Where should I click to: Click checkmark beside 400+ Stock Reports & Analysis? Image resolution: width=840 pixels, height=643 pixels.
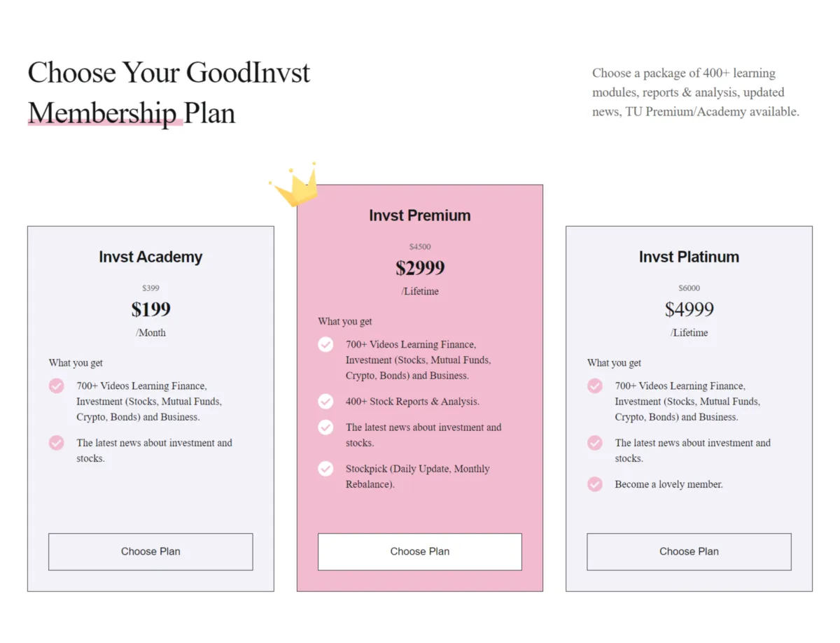[325, 402]
